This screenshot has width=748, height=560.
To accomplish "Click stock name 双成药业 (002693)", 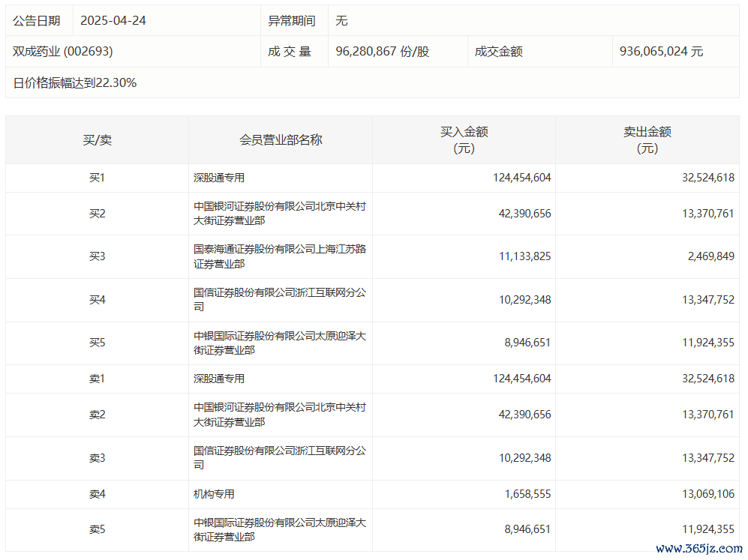I will [62, 52].
